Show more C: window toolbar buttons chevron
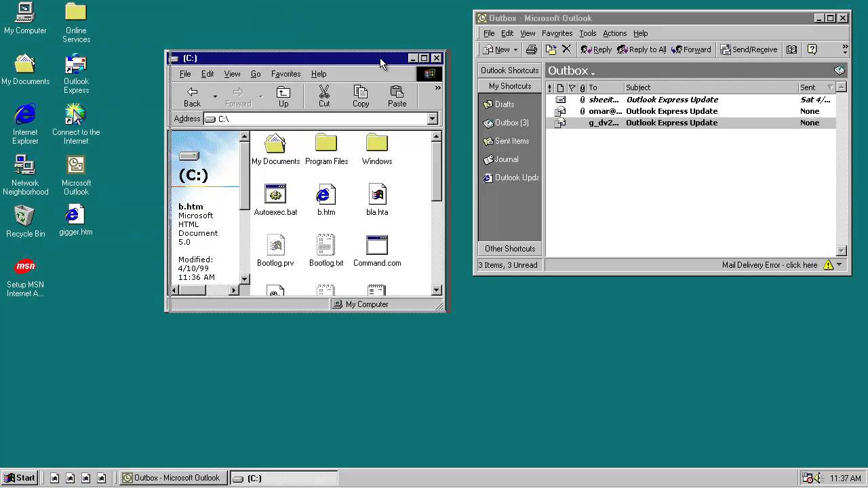 click(437, 88)
